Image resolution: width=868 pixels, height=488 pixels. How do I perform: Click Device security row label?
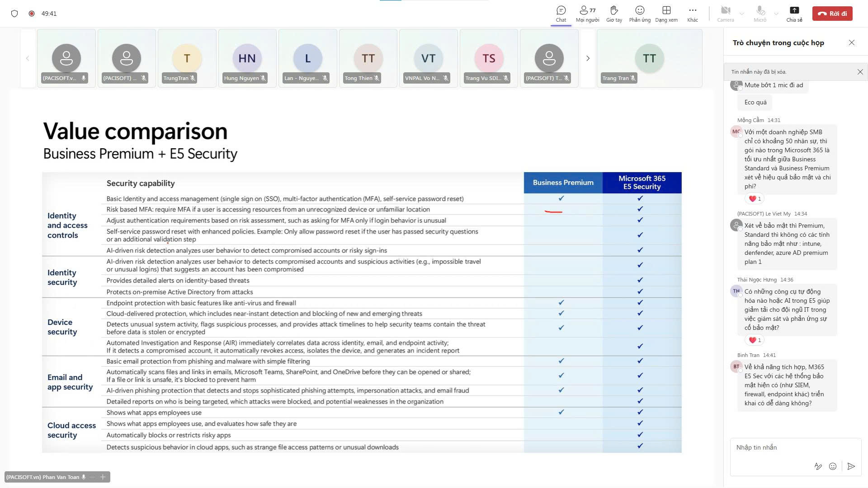pos(62,327)
